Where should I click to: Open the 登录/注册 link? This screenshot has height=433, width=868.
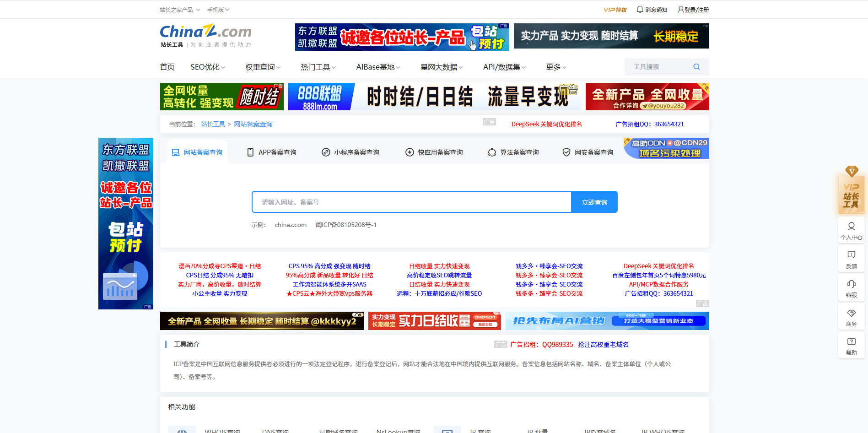pyautogui.click(x=693, y=9)
